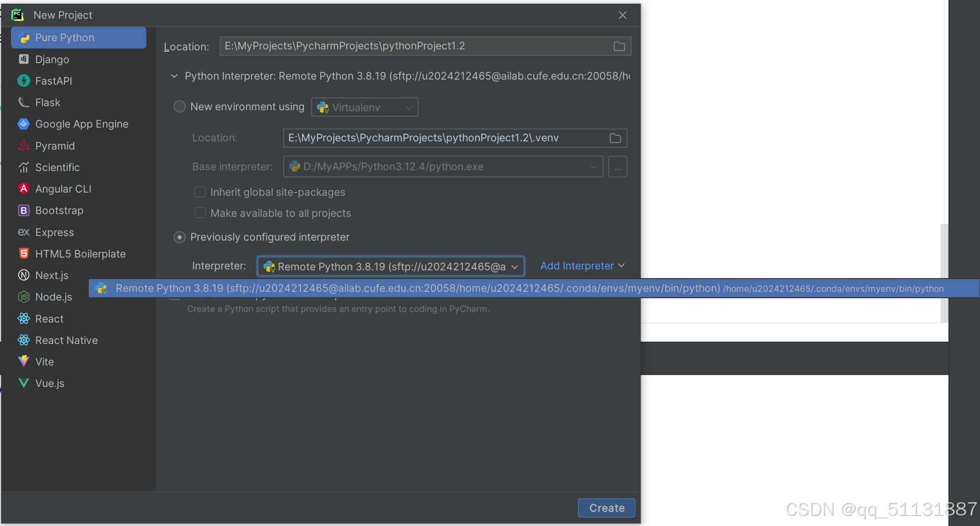This screenshot has width=980, height=526.
Task: Select the Scientific chart icon
Action: 24,167
